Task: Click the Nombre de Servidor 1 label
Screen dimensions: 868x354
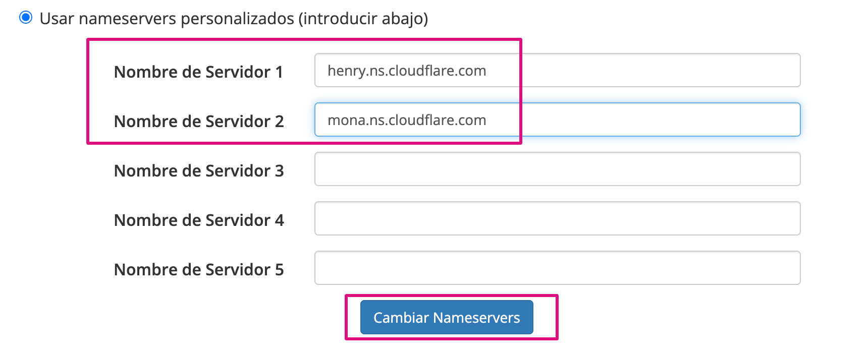Action: 199,72
